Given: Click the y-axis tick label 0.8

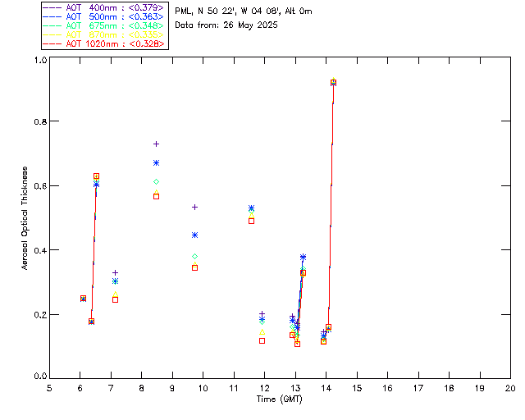Looking at the screenshot, I should (40, 121).
